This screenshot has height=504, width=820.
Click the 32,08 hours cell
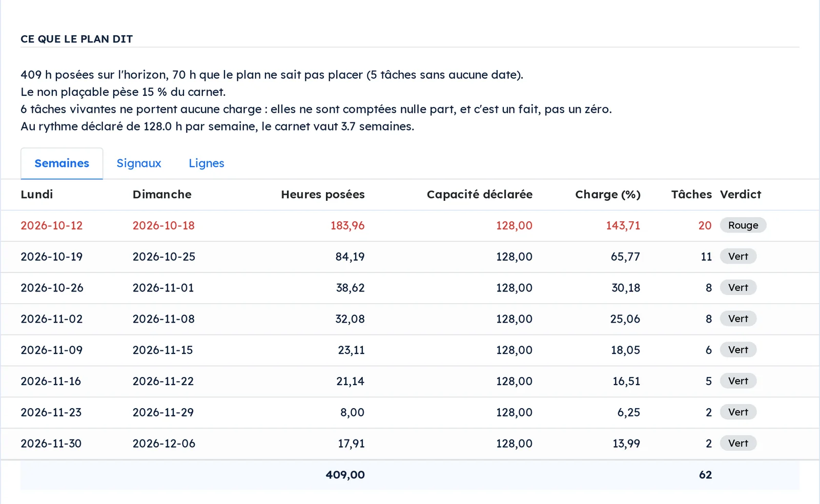click(x=350, y=319)
